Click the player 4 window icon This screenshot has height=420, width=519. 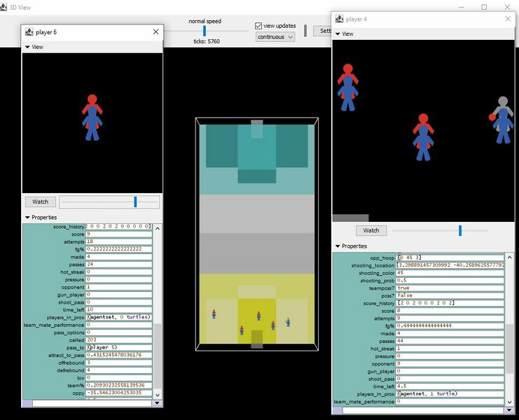pos(339,19)
